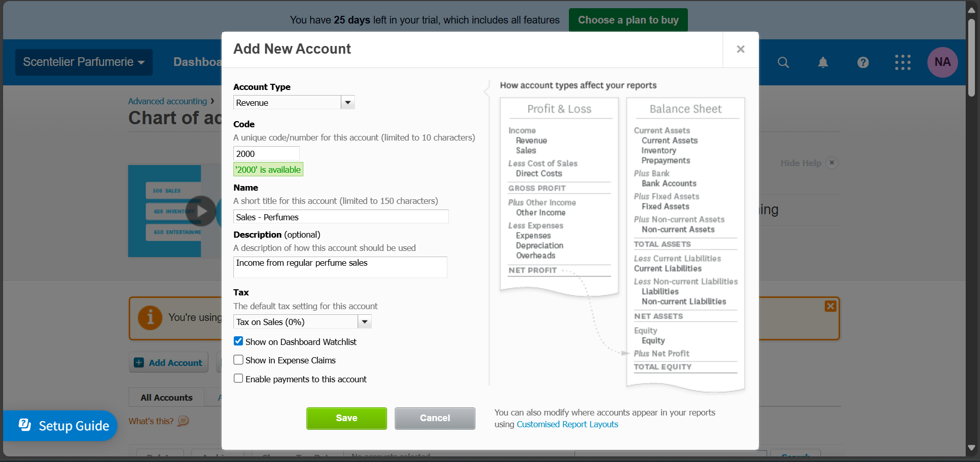Click the Direct Costs entry
The image size is (980, 462).
click(539, 174)
